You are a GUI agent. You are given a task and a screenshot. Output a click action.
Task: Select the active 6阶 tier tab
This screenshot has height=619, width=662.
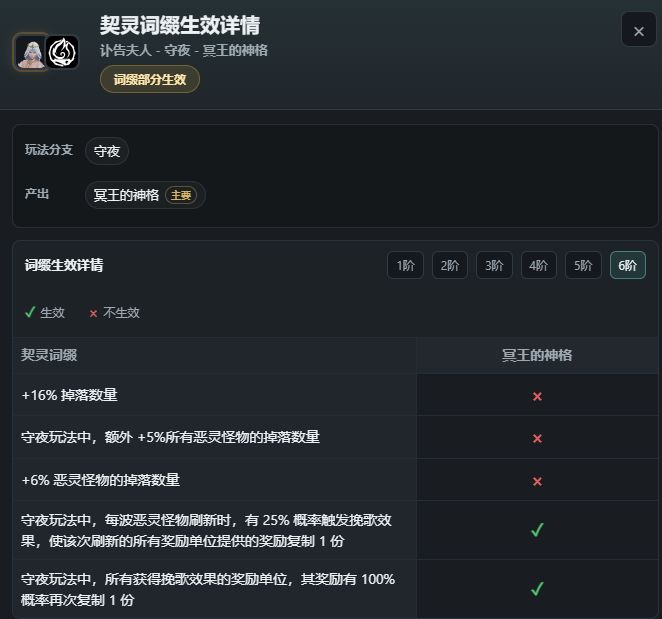tap(628, 265)
